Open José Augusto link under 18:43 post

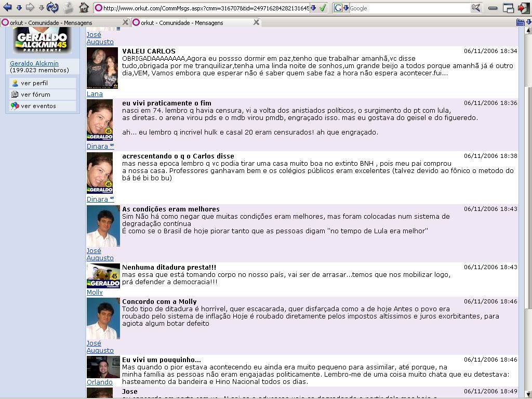pyautogui.click(x=100, y=255)
